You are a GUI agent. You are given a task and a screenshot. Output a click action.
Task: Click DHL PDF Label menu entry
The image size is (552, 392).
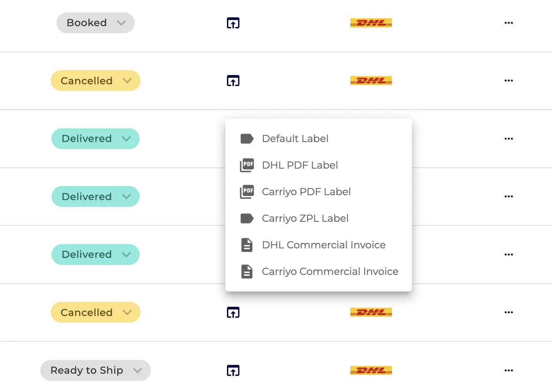300,165
